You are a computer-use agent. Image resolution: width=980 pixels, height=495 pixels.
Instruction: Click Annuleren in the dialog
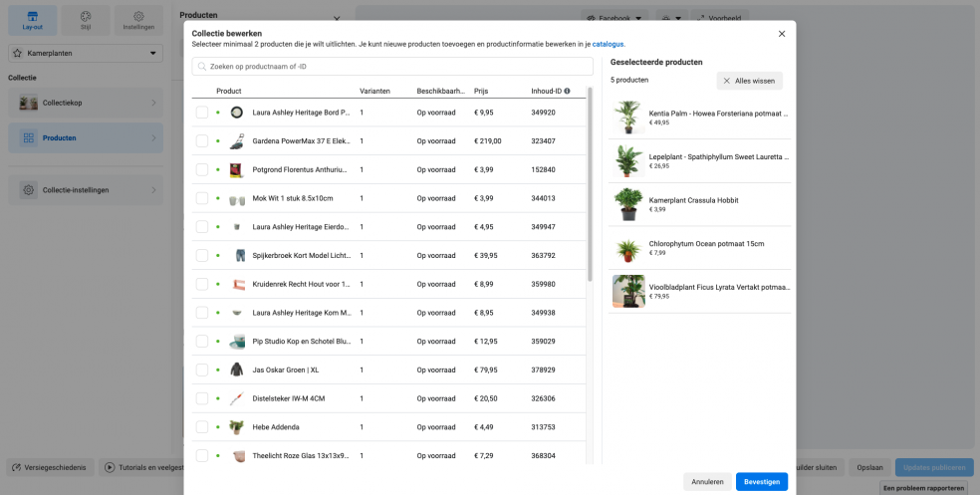coord(707,482)
